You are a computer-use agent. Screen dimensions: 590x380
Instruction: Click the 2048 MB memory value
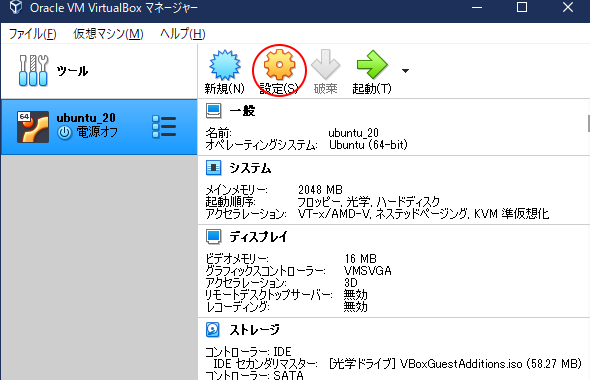(x=320, y=190)
